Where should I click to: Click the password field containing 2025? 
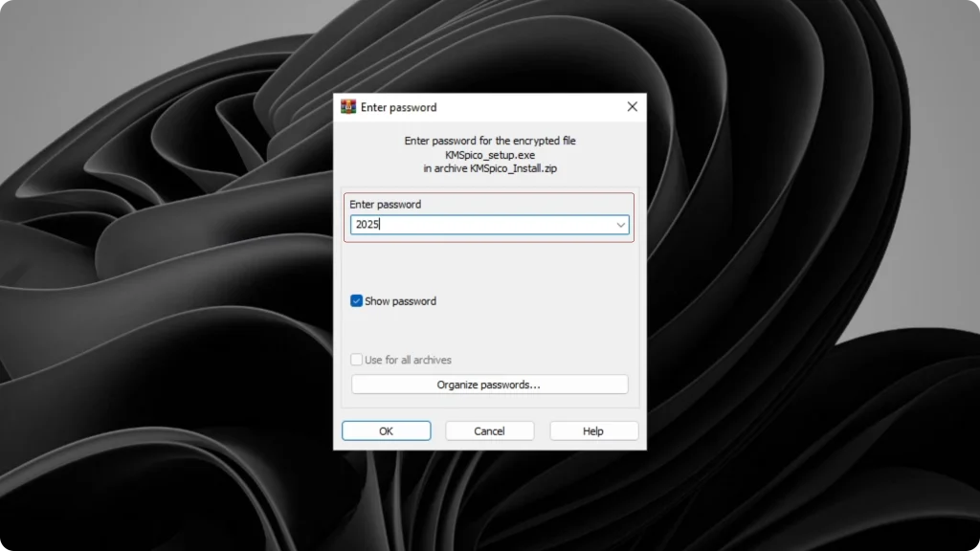click(489, 225)
